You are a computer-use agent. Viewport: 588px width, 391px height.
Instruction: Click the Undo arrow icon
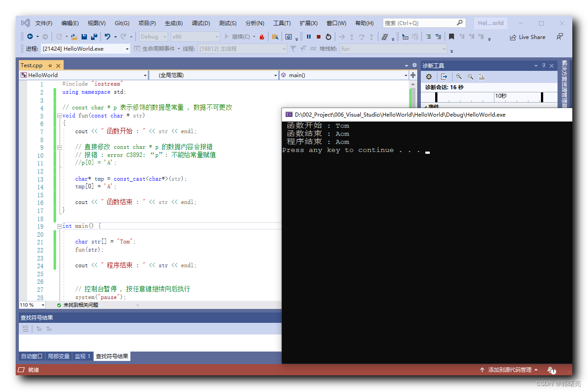tap(108, 37)
